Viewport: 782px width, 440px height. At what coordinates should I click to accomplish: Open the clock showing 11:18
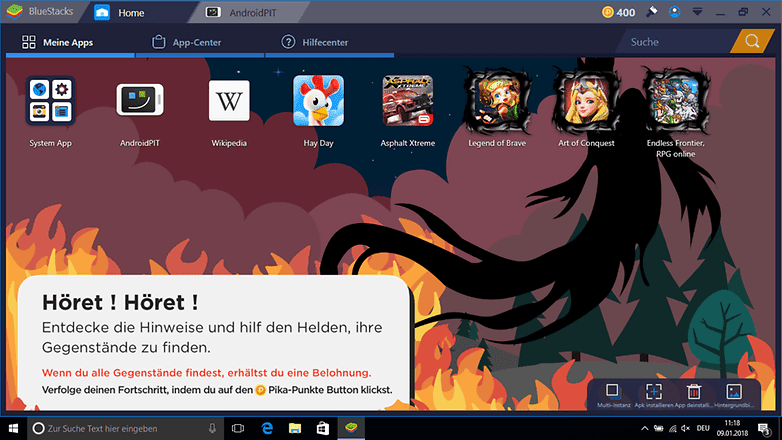click(732, 429)
